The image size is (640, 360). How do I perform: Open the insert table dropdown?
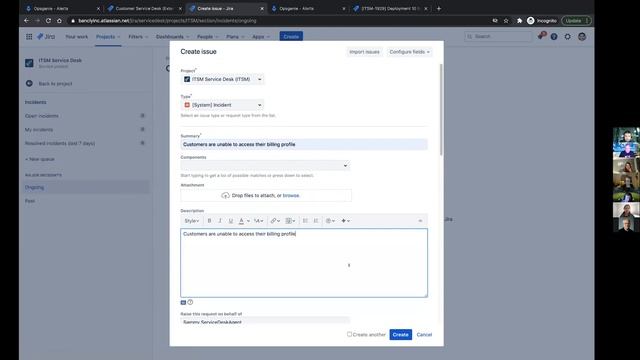290,221
